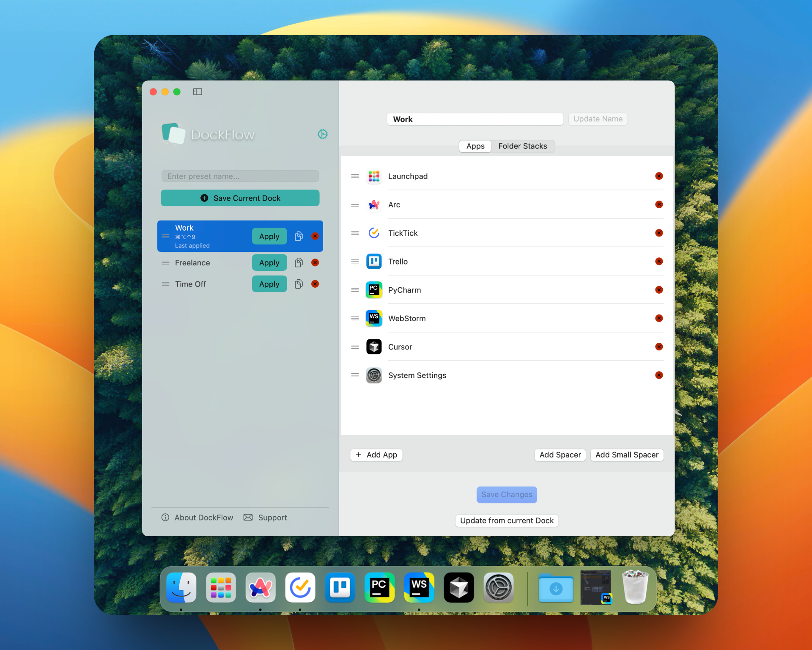Image resolution: width=812 pixels, height=650 pixels.
Task: Delete the Time Off preset
Action: click(315, 284)
